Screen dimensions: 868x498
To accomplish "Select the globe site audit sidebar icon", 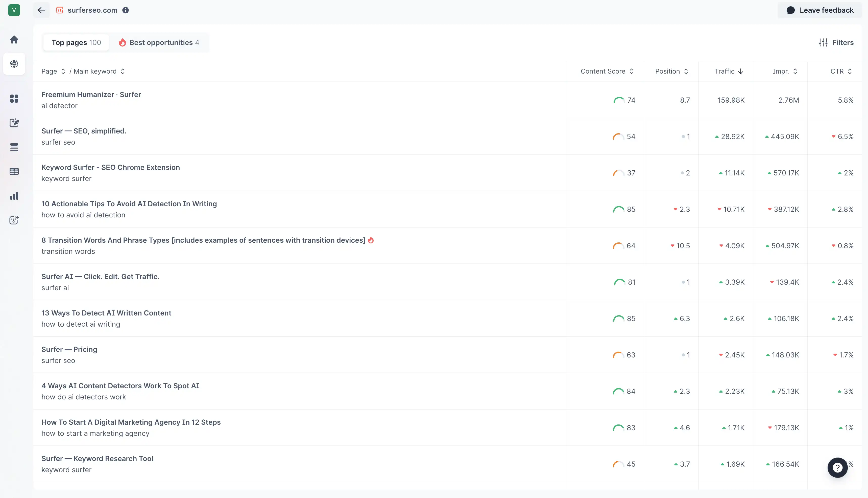I will 14,64.
